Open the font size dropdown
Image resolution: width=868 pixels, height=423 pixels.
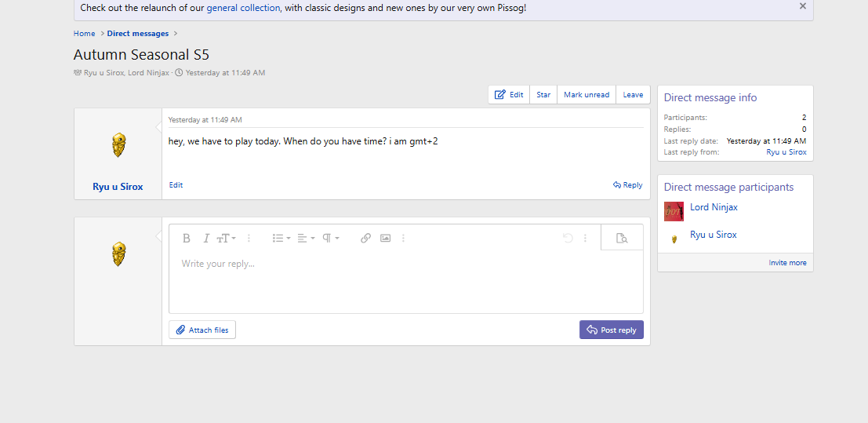click(227, 239)
